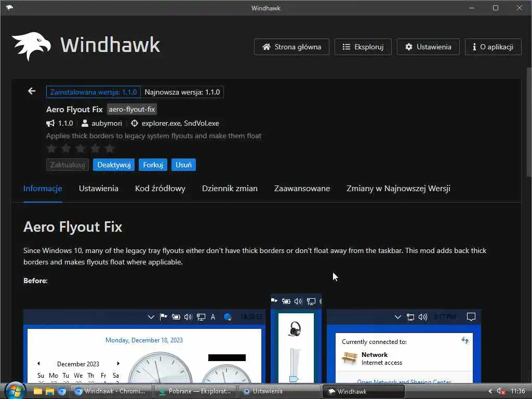Click the Windhawk eagle logo
Image resolution: width=532 pixels, height=399 pixels.
[x=32, y=46]
